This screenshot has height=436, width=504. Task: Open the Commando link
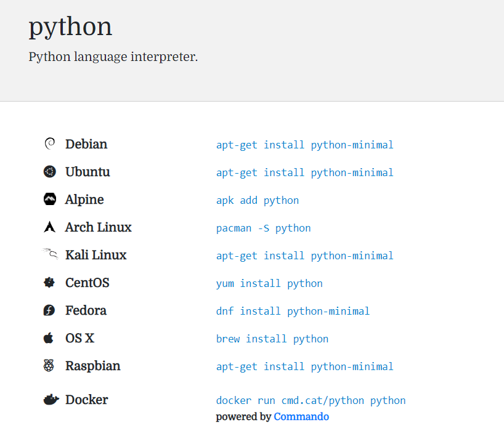point(301,417)
